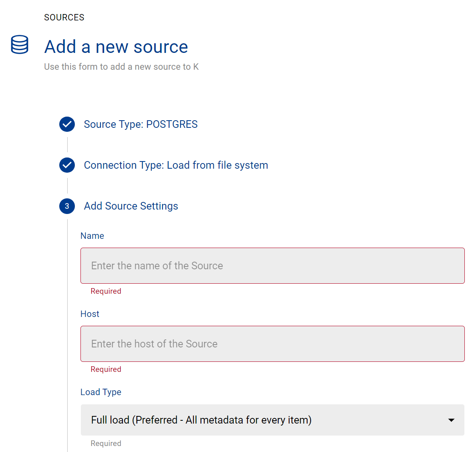The image size is (476, 452).
Task: Click the red Required message under Name
Action: (106, 291)
